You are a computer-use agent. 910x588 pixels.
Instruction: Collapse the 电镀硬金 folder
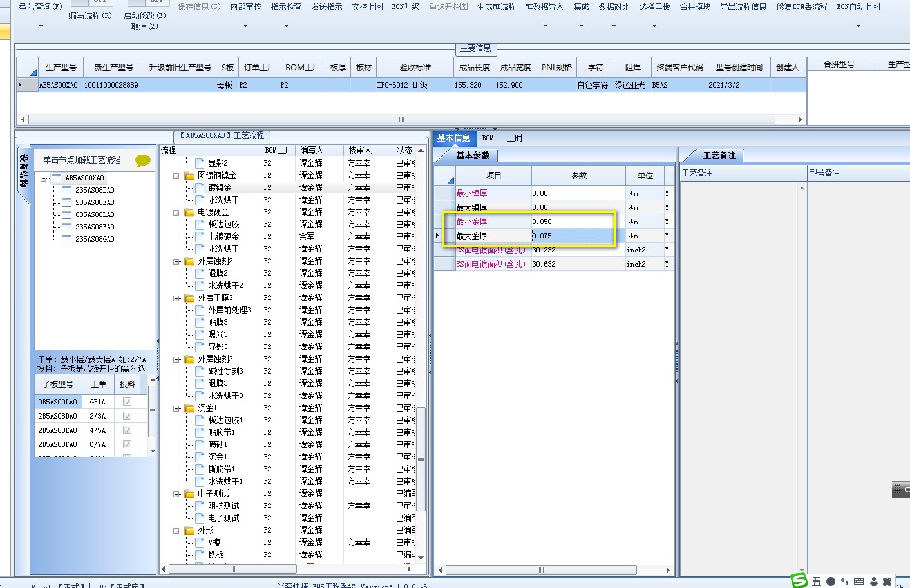point(176,212)
